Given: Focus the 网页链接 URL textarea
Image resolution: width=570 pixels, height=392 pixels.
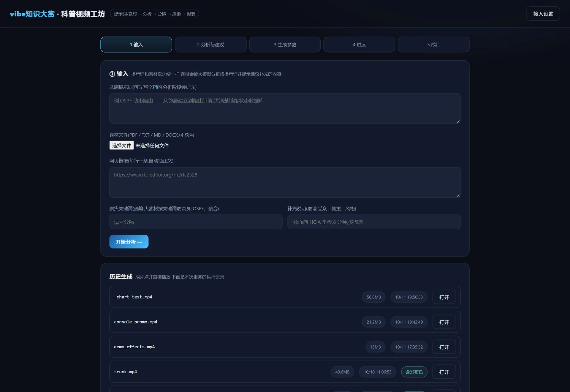Looking at the screenshot, I should click(x=285, y=182).
